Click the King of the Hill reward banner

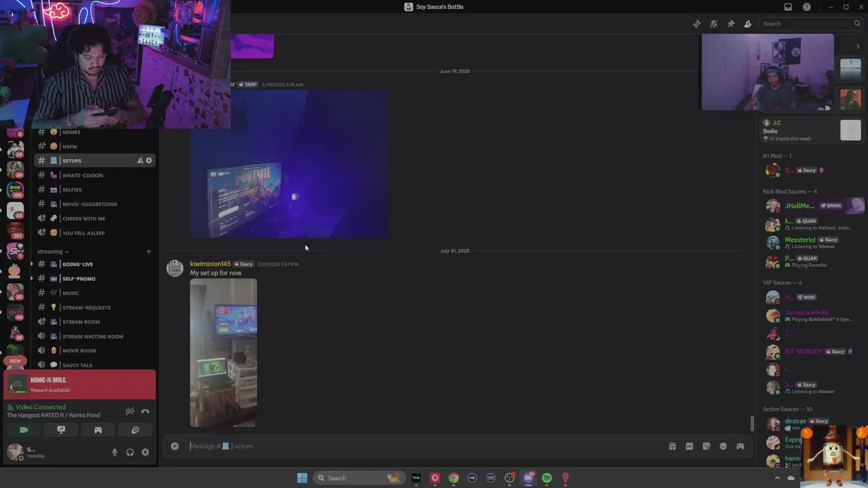80,384
